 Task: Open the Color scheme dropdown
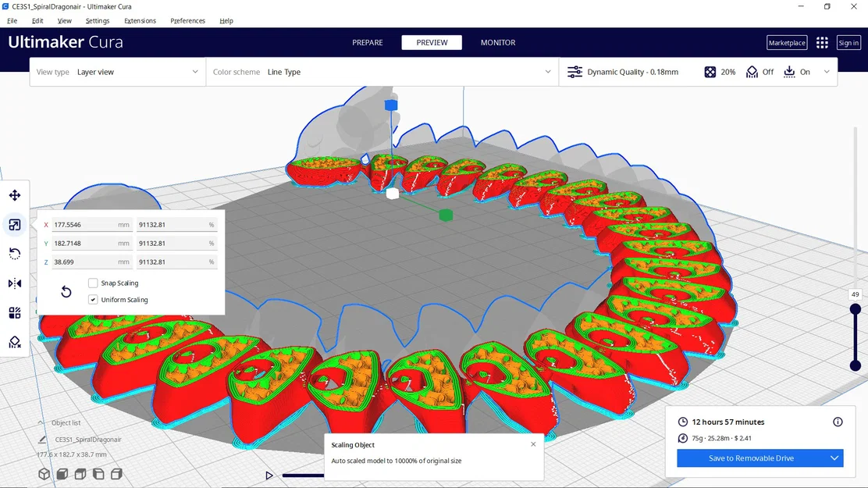pyautogui.click(x=382, y=72)
